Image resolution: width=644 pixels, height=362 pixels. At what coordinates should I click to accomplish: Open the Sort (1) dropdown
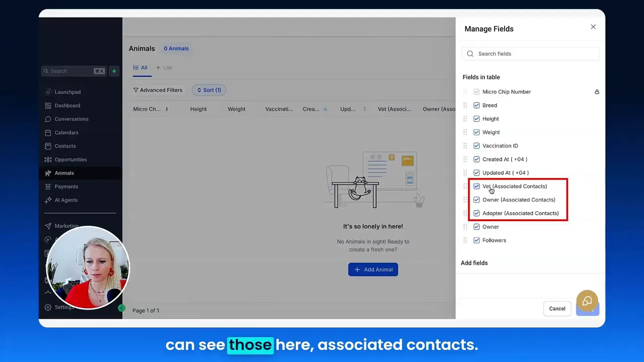point(208,90)
